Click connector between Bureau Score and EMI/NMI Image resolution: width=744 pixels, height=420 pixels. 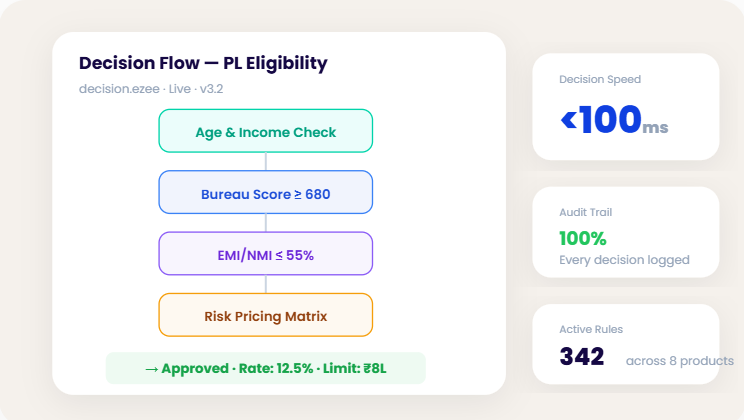(266, 223)
